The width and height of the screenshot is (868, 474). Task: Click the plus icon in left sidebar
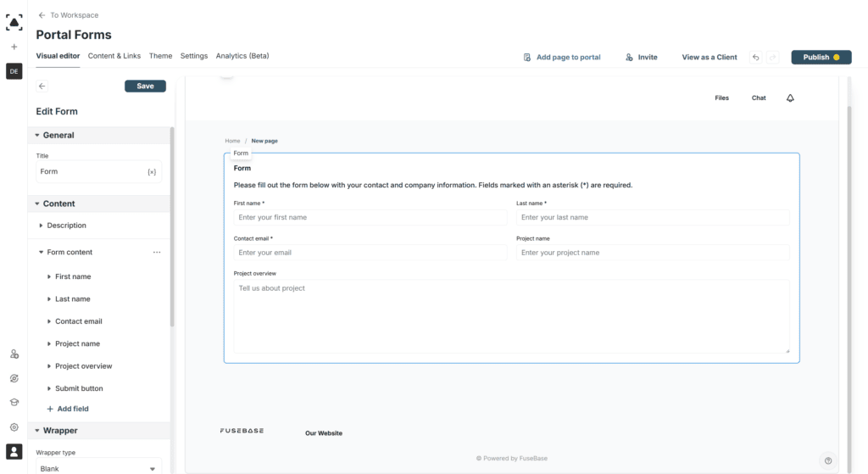(14, 47)
